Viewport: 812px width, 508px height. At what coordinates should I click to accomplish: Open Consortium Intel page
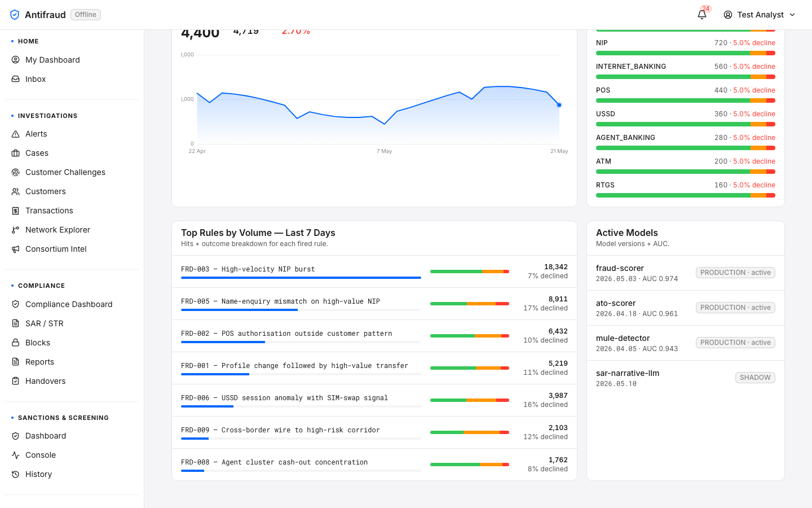point(72,249)
